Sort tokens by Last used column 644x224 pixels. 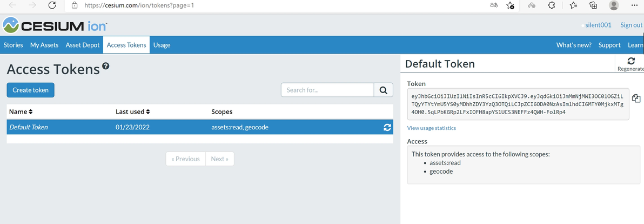click(x=133, y=111)
